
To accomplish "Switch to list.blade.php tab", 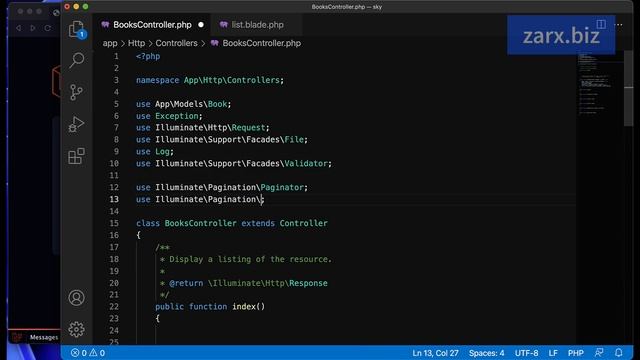I will [257, 25].
